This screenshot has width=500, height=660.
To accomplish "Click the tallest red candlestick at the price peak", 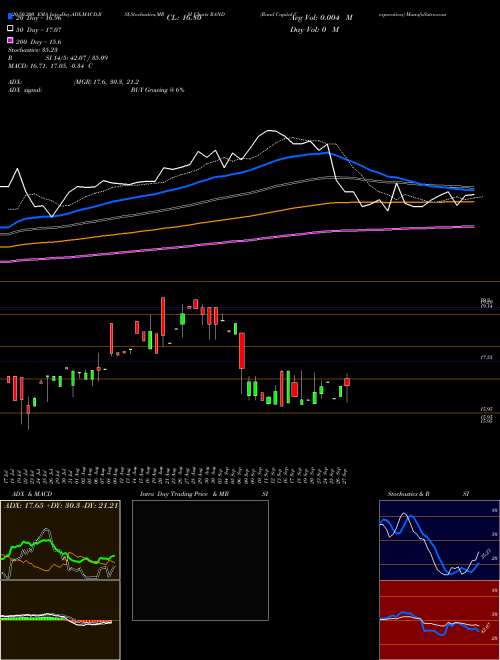I will tap(163, 317).
